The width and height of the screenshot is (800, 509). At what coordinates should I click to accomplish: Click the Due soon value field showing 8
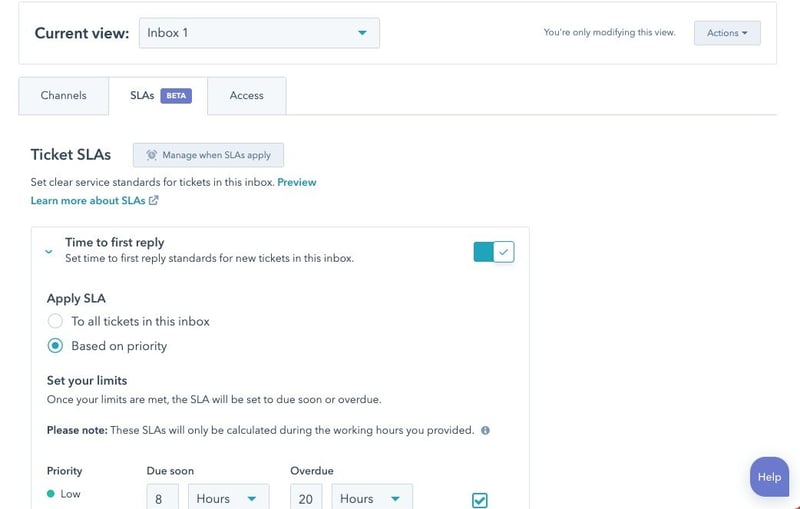pos(162,498)
